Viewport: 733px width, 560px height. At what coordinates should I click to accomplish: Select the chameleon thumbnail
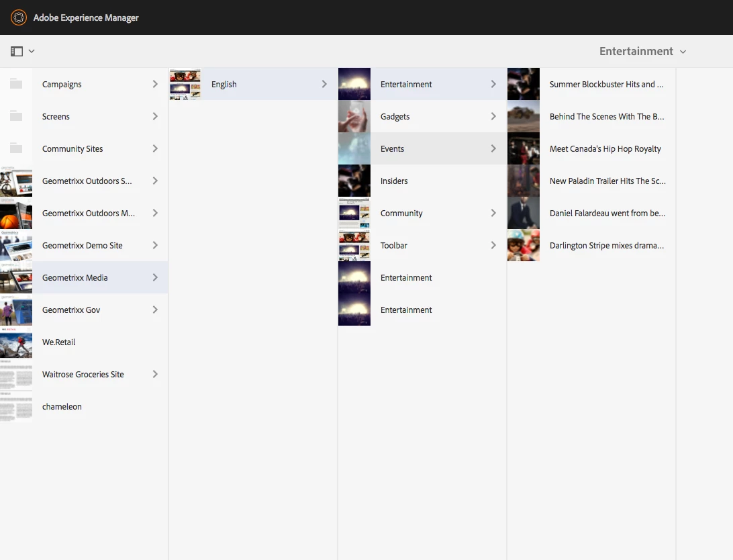coord(16,407)
